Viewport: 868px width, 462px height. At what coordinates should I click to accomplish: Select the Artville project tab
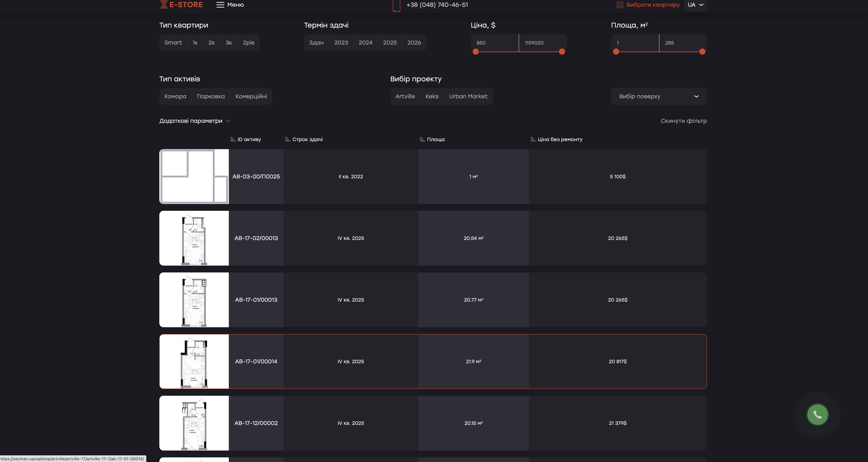point(405,96)
